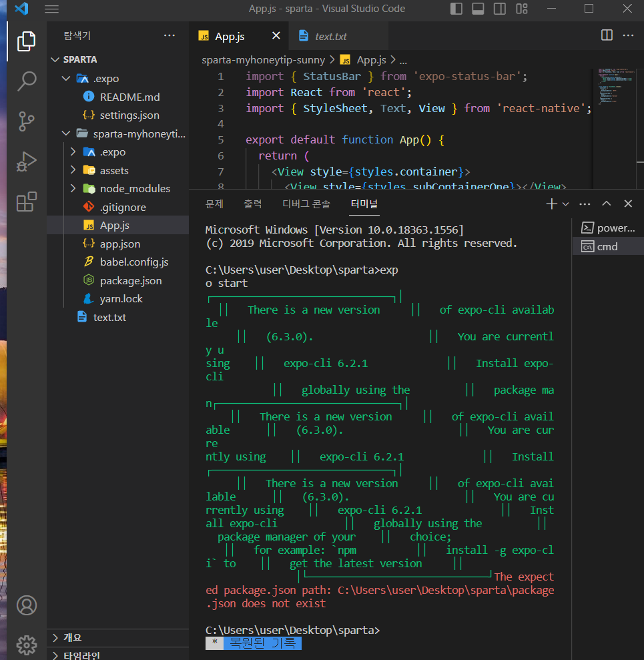This screenshot has height=660, width=644.
Task: Open the Accounts menu icon
Action: pyautogui.click(x=26, y=605)
